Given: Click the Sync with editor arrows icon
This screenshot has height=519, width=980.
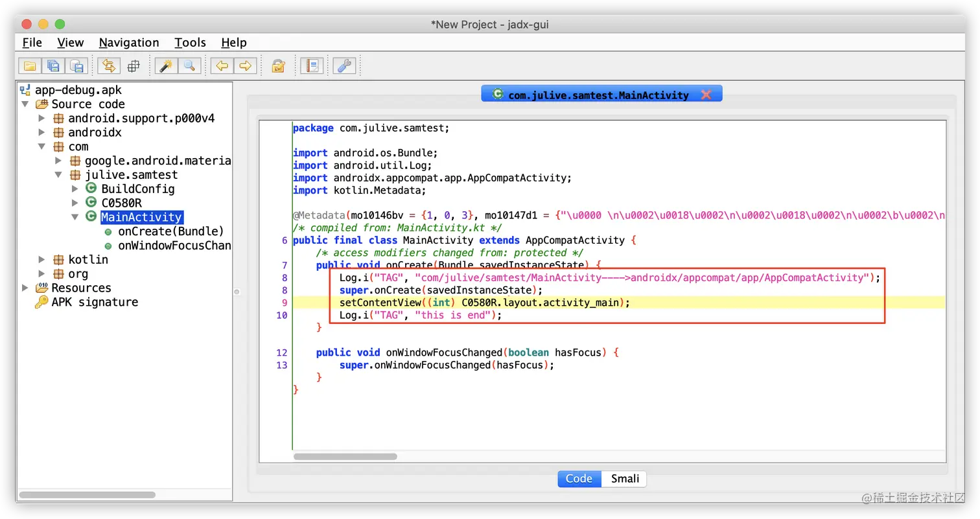Looking at the screenshot, I should coord(109,65).
